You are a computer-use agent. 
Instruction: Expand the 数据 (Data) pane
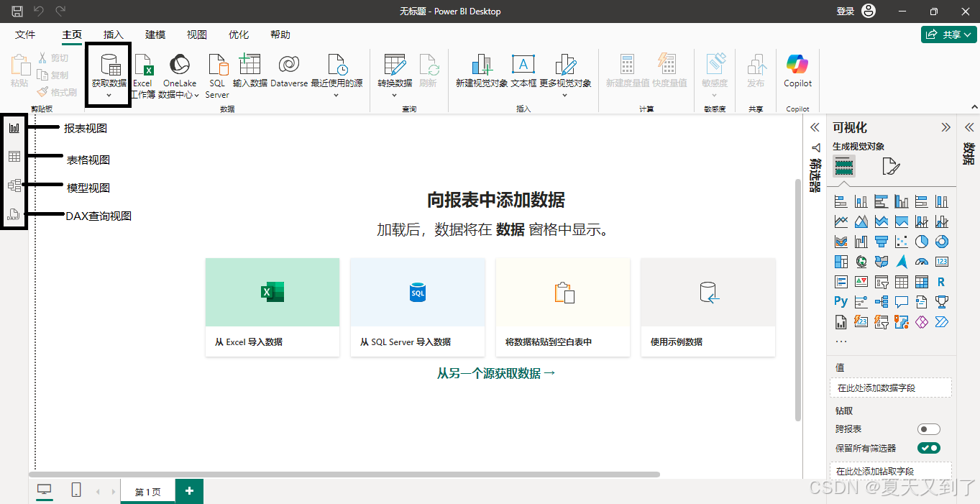[969, 128]
